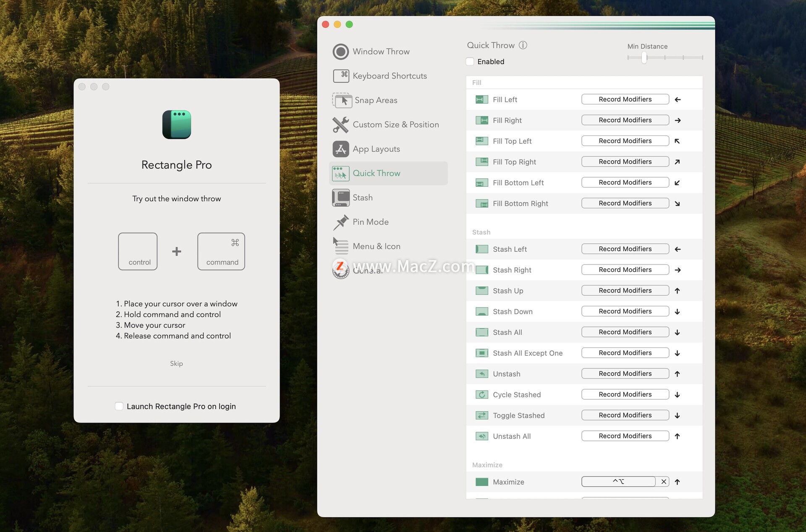The height and width of the screenshot is (532, 806).
Task: Record modifiers for Stash Right
Action: tap(625, 270)
